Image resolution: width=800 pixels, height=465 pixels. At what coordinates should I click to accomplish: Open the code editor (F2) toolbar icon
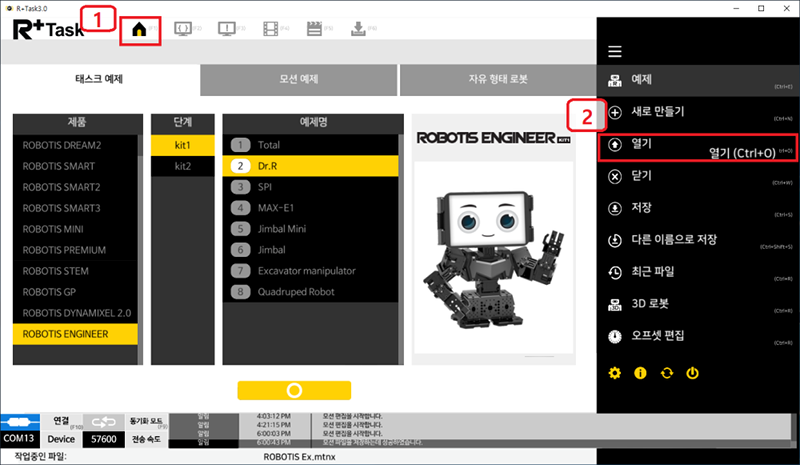pos(183,29)
